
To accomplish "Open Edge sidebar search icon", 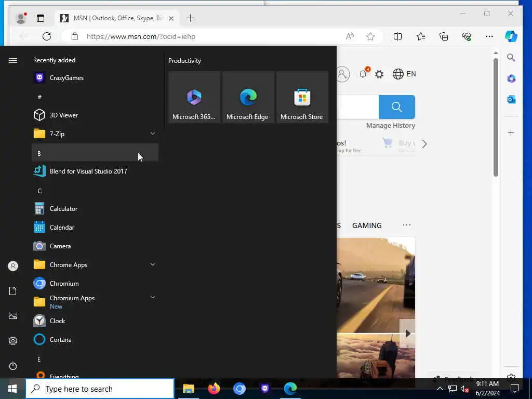I will (511, 58).
